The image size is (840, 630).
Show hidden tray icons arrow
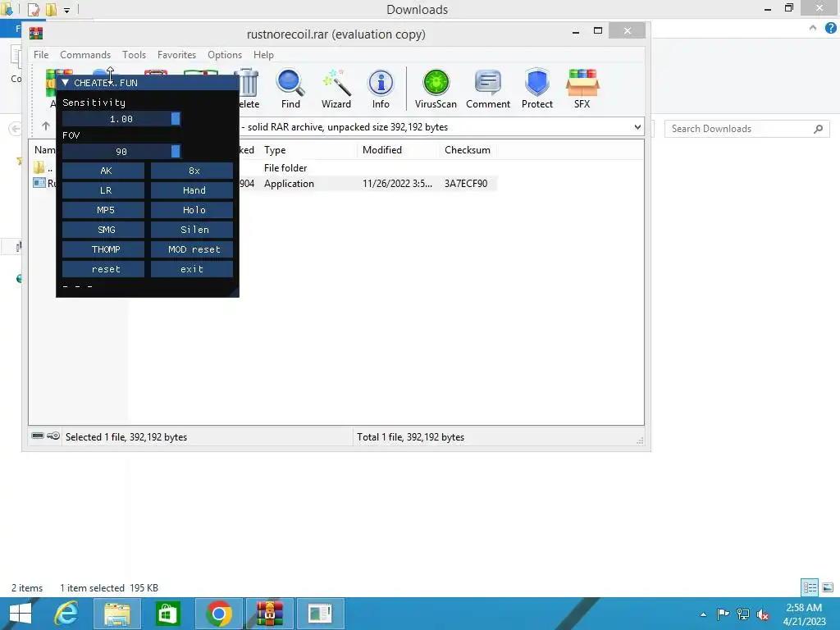tap(703, 614)
